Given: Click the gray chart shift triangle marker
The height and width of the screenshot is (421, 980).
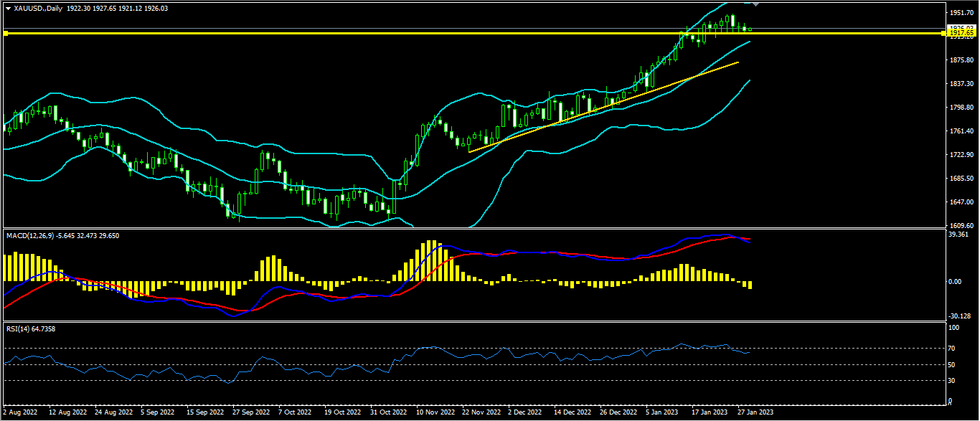Looking at the screenshot, I should [x=755, y=4].
